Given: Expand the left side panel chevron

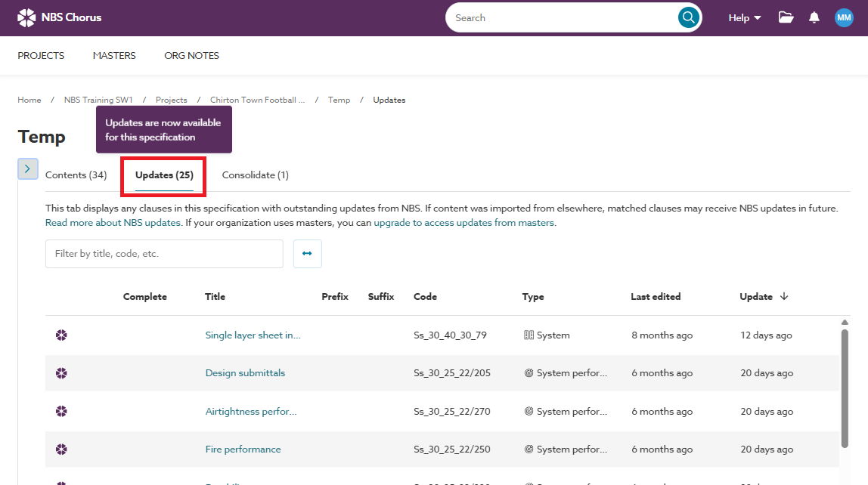Looking at the screenshot, I should (x=27, y=168).
